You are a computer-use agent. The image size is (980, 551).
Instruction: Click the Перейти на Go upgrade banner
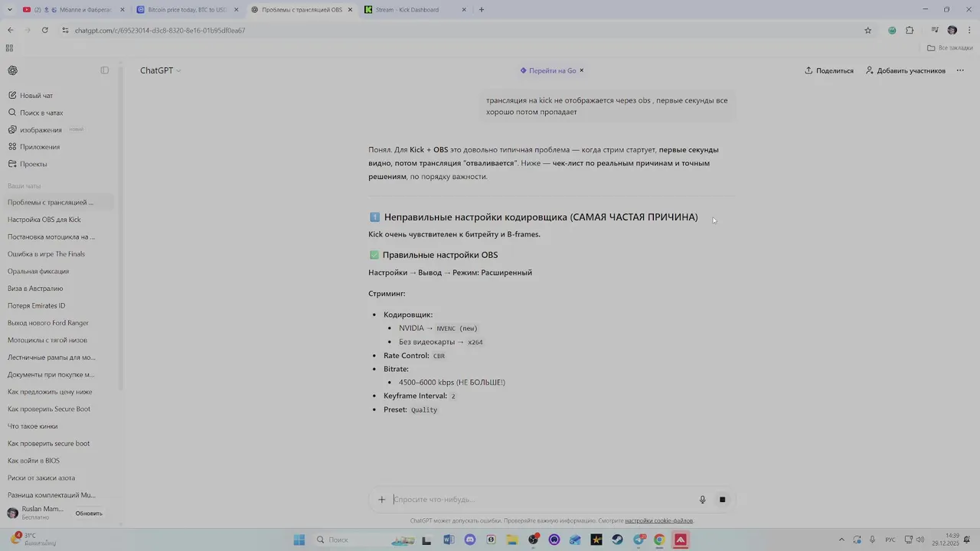[x=548, y=70]
